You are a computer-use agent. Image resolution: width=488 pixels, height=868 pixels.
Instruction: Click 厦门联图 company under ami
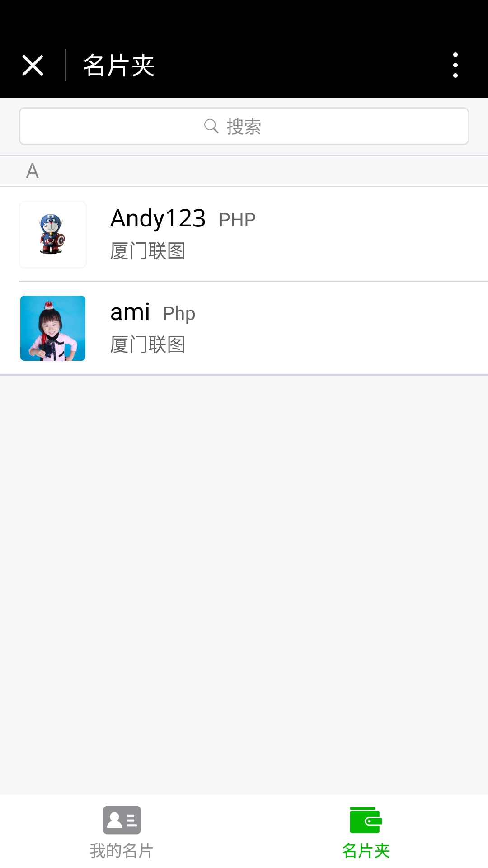(148, 344)
